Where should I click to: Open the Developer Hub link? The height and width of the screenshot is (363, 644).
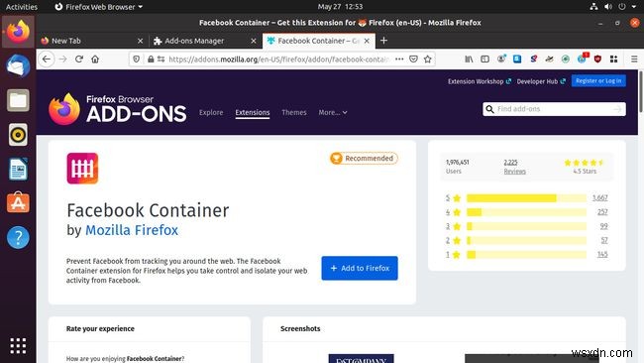coord(541,81)
